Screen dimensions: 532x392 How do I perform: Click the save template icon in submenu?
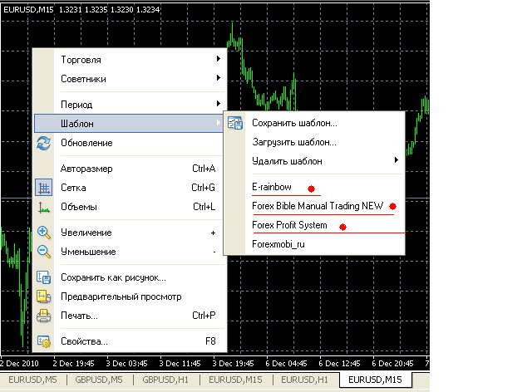point(235,123)
